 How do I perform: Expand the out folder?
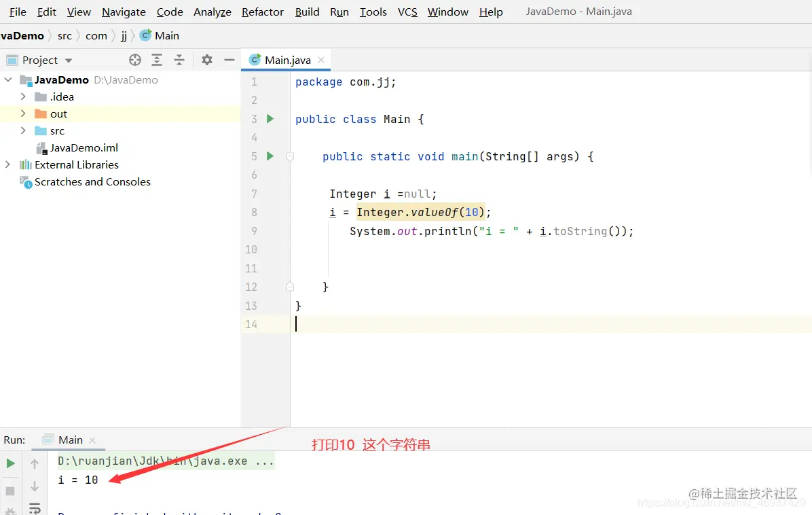[23, 114]
